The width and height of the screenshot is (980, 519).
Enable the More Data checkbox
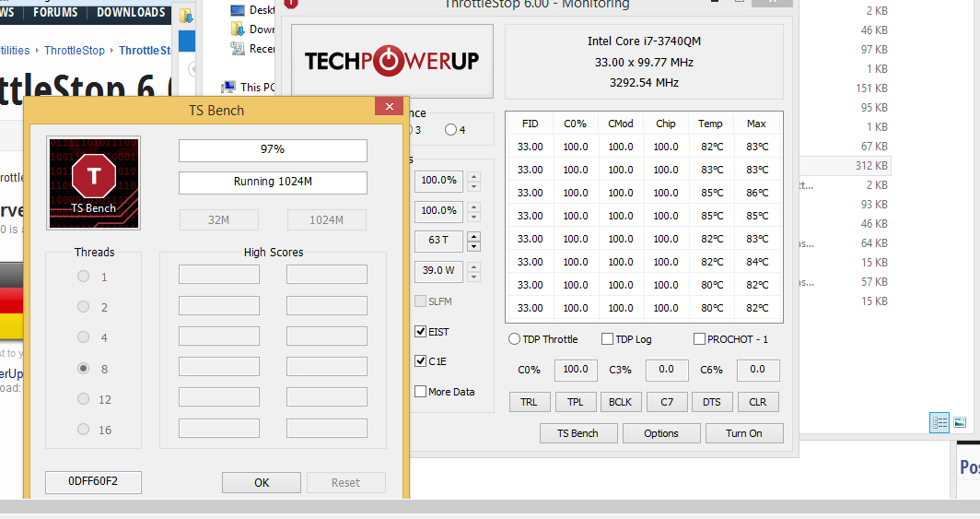click(421, 392)
